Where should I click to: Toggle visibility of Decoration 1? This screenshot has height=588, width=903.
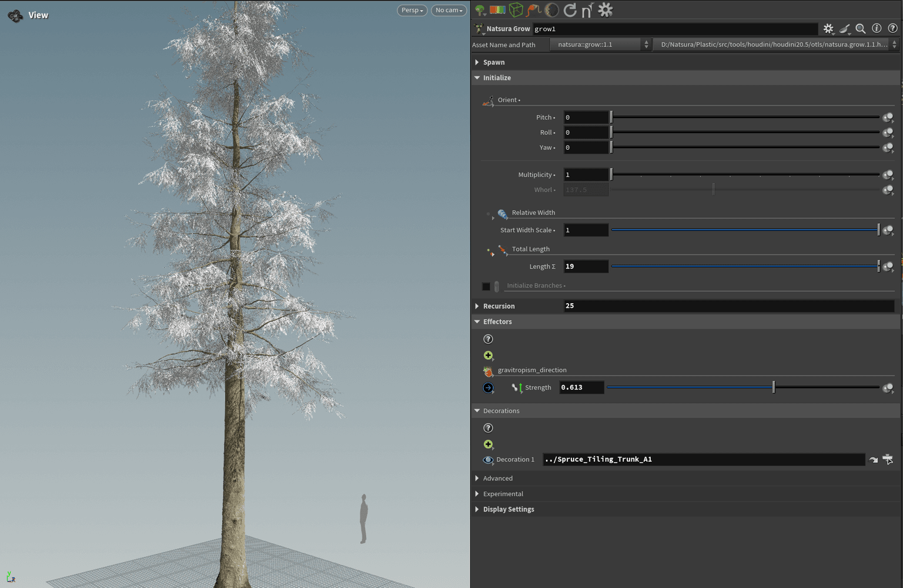click(488, 459)
